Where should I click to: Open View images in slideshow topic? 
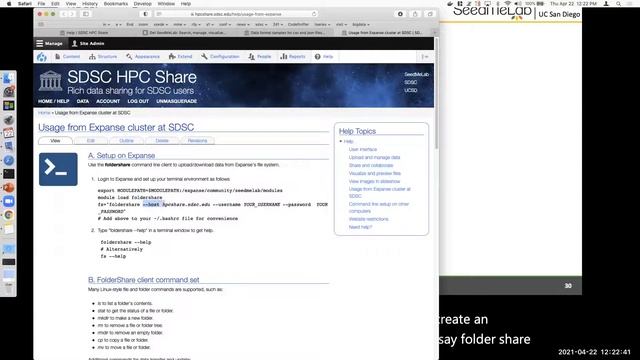374,181
